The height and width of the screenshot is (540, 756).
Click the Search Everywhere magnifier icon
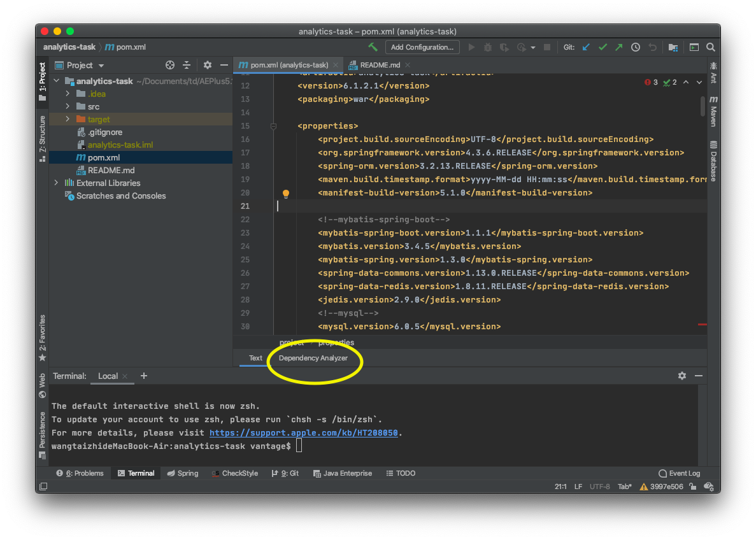click(711, 47)
